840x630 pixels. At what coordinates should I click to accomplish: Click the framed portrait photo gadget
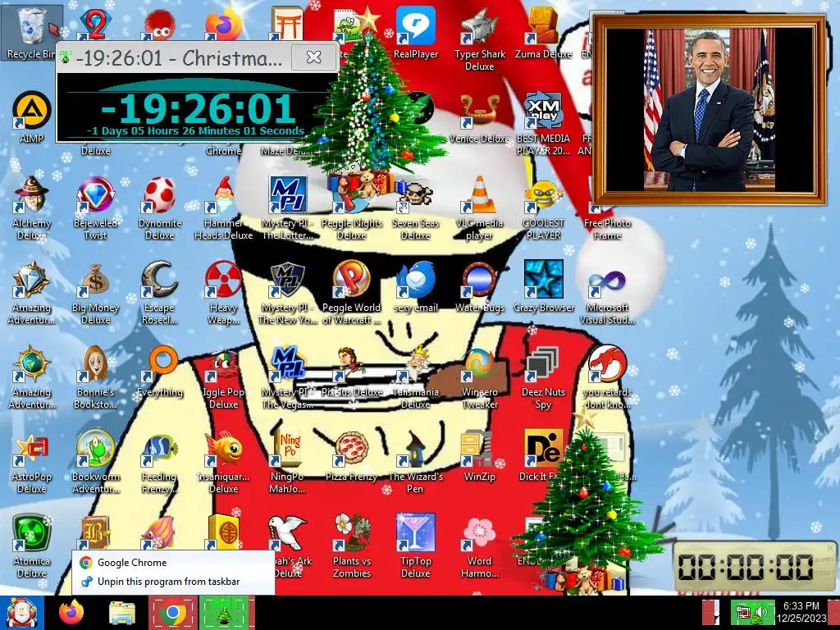point(709,110)
